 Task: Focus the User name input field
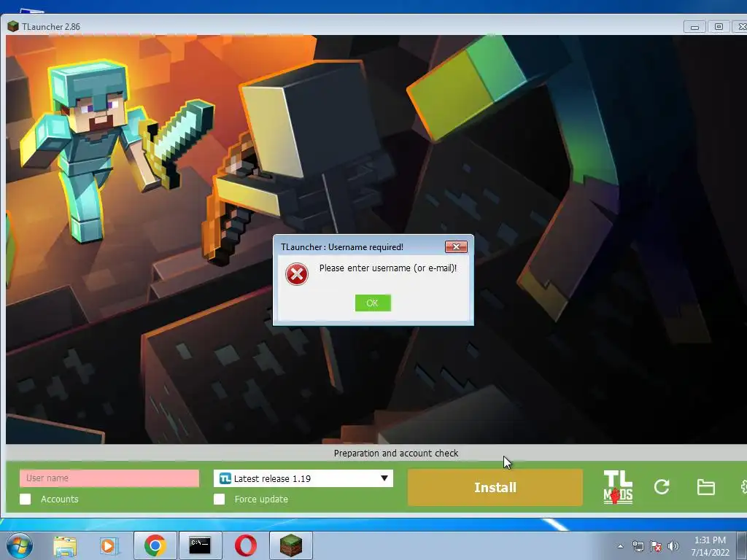[x=109, y=478]
